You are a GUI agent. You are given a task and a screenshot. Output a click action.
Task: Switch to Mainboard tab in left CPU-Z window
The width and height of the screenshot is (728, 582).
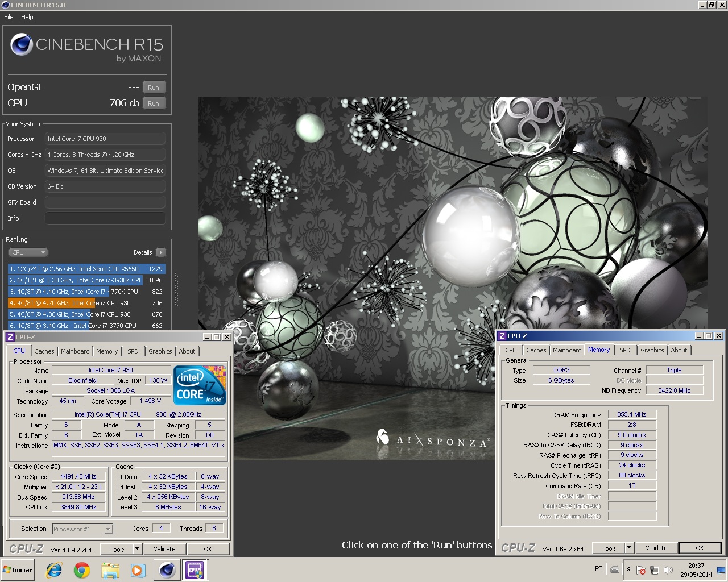coord(75,351)
